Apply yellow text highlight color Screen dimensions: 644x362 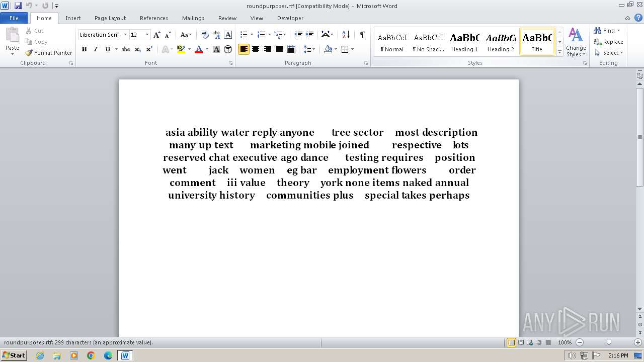click(x=181, y=49)
